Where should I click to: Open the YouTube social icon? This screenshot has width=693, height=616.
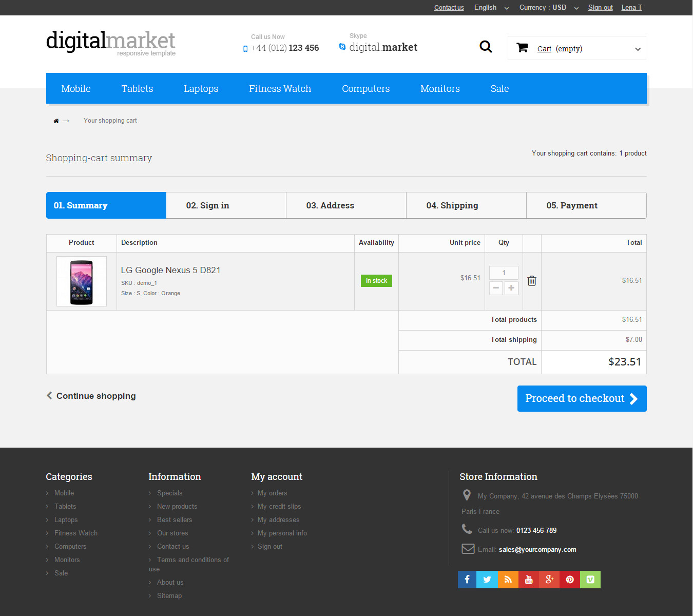[529, 580]
